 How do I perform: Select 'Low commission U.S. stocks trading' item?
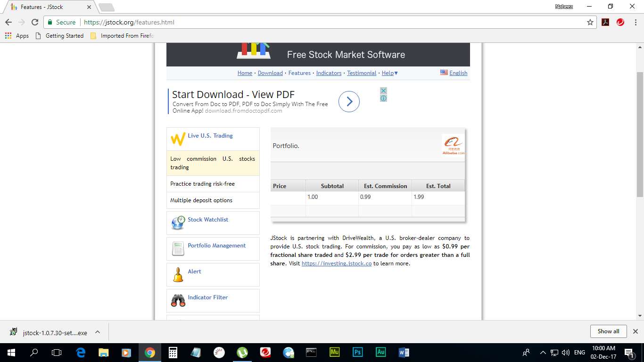[x=213, y=163]
